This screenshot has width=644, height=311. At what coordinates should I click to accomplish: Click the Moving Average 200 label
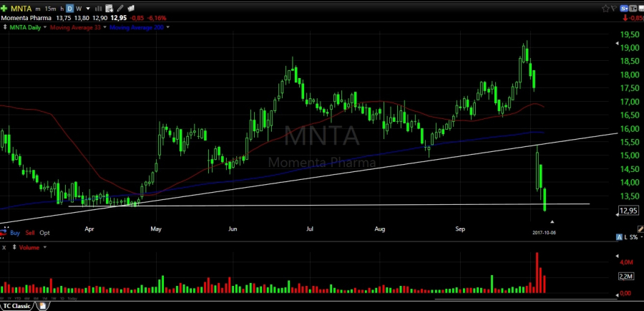[x=137, y=27]
